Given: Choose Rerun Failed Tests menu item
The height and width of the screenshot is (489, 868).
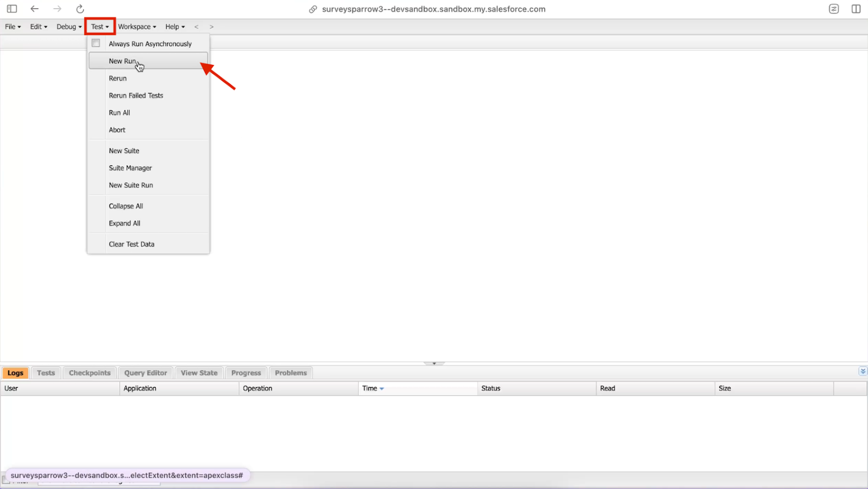Looking at the screenshot, I should [136, 95].
